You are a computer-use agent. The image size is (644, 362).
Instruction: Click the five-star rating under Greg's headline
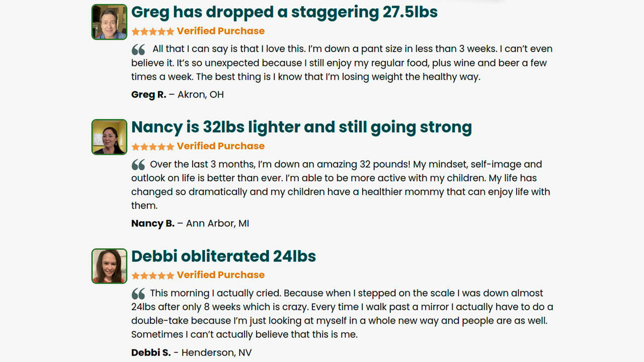click(152, 31)
